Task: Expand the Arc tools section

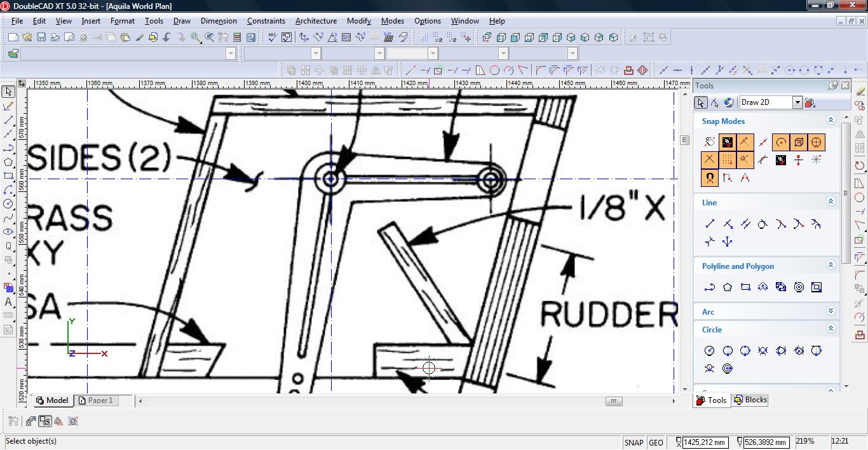Action: click(830, 311)
